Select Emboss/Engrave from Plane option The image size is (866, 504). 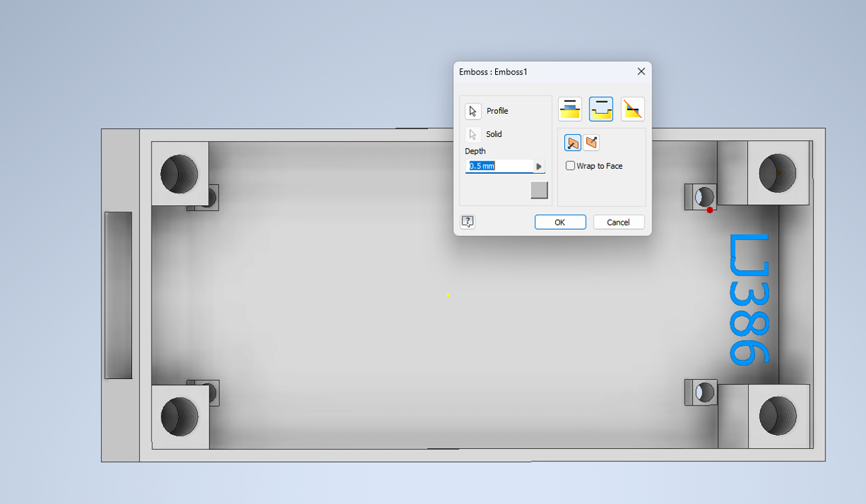[x=632, y=109]
